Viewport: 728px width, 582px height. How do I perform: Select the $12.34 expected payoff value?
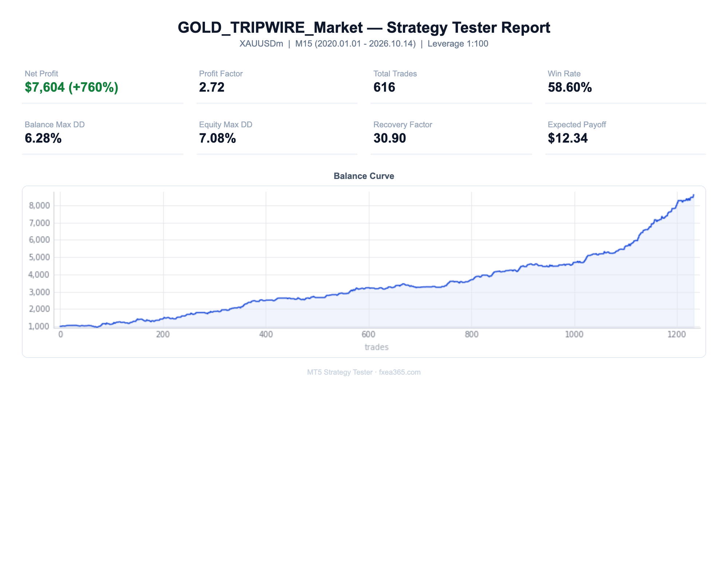tap(567, 139)
